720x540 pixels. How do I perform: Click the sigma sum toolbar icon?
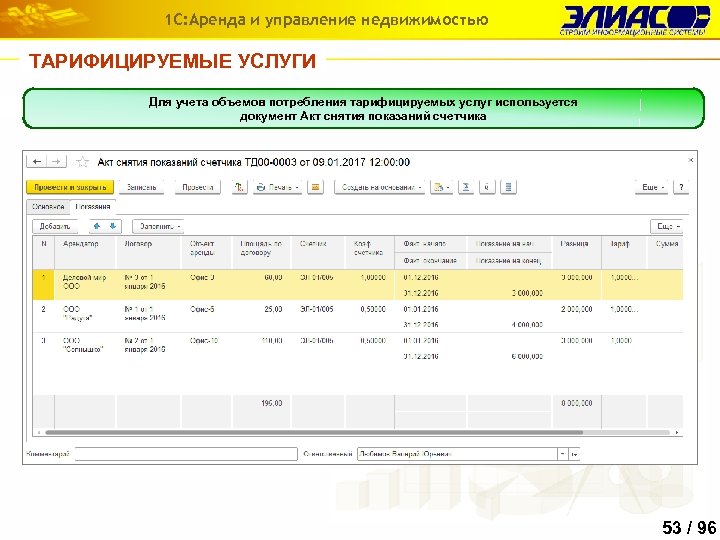click(x=466, y=187)
